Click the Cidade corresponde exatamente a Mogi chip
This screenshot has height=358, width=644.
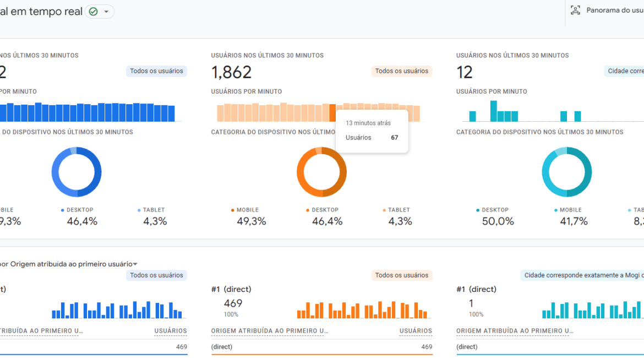(x=582, y=275)
